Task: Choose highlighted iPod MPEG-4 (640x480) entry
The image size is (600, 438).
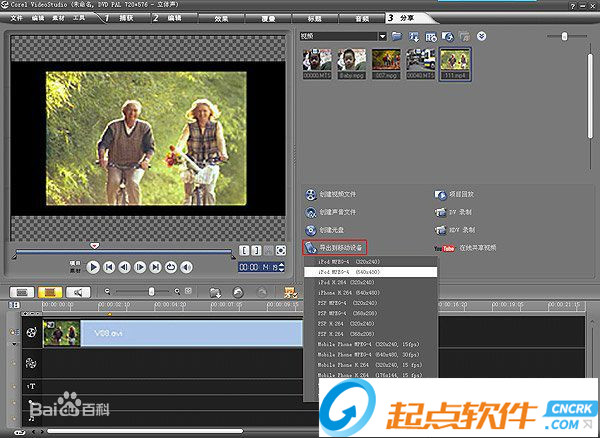Action: point(370,272)
